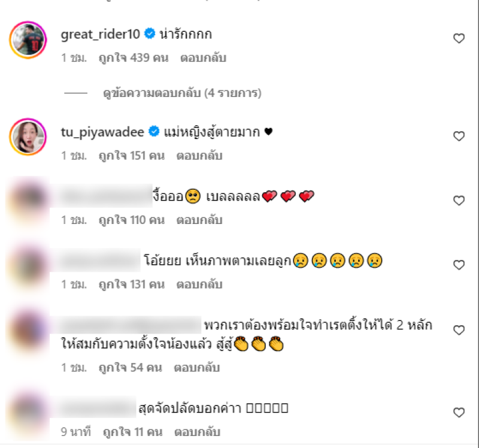This screenshot has width=479, height=448.
Task: Like the comment posted 9 minutes ago
Action: pos(459,413)
